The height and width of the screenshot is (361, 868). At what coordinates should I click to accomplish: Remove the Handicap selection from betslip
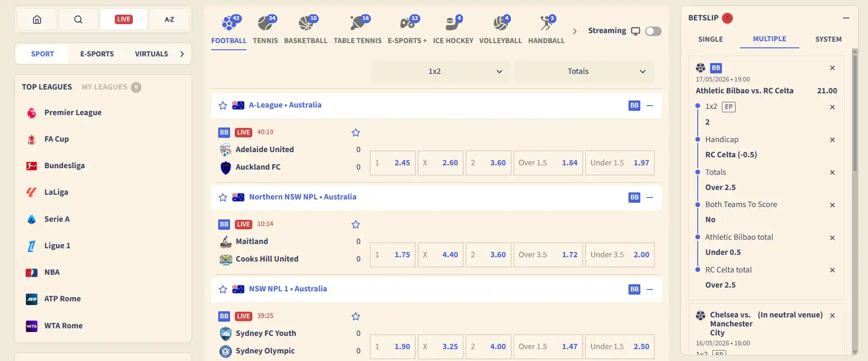point(832,140)
